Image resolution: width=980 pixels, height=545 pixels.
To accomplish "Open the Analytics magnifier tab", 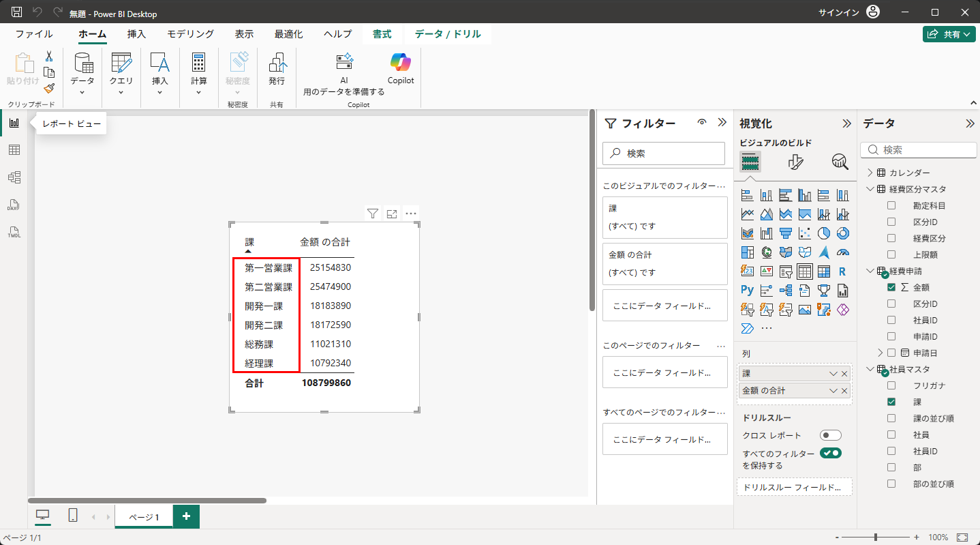I will (840, 162).
